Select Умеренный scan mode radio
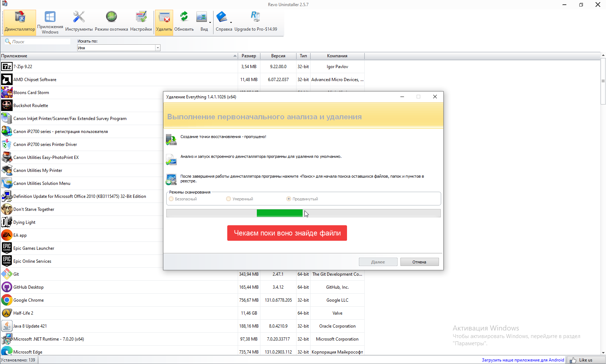Viewport: 606px width, 364px height. coord(228,199)
